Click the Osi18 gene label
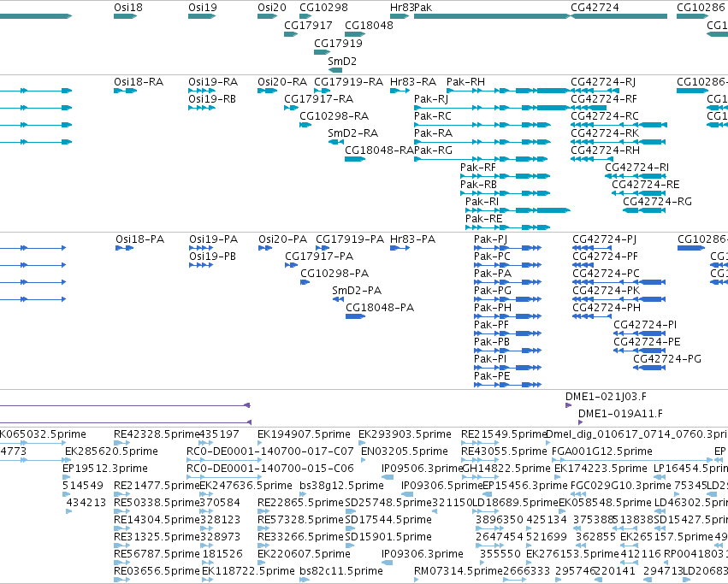Screen dimensions: 728x584 click(x=128, y=8)
